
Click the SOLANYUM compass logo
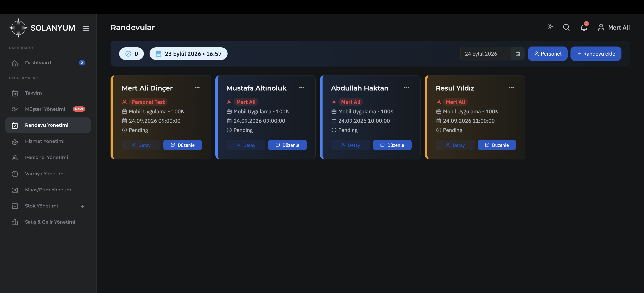pyautogui.click(x=18, y=28)
